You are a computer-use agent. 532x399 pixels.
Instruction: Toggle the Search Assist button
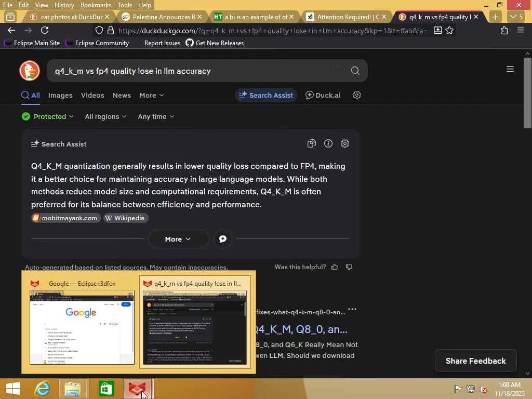coord(265,96)
